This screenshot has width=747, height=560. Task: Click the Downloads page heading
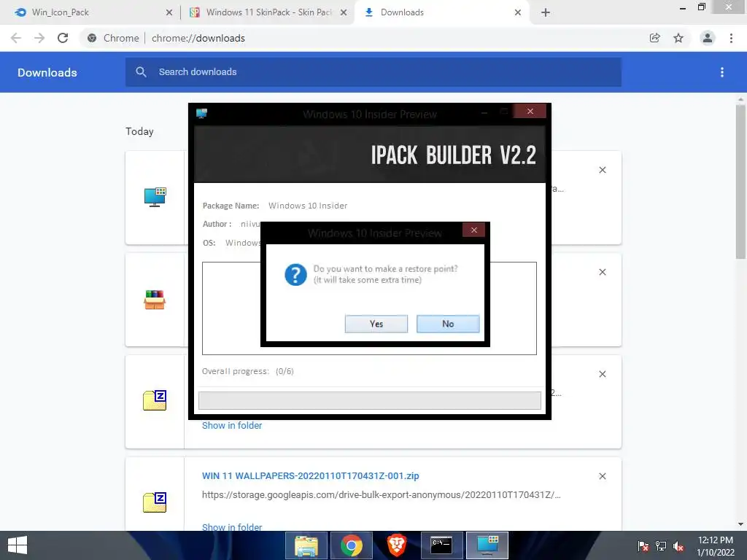tap(47, 72)
